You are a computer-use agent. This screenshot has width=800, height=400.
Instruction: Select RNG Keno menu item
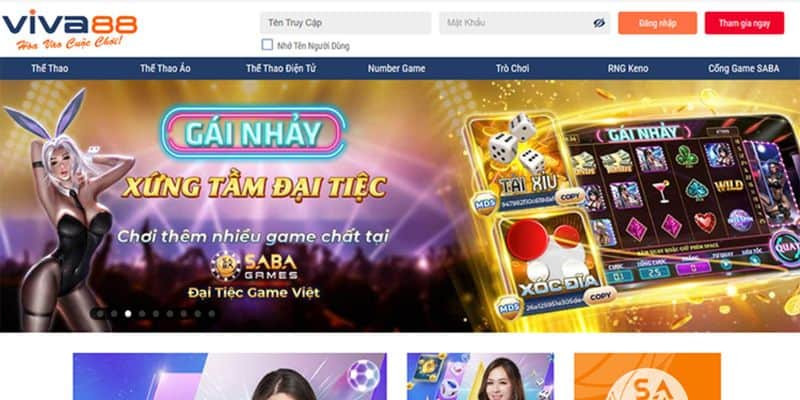click(628, 68)
